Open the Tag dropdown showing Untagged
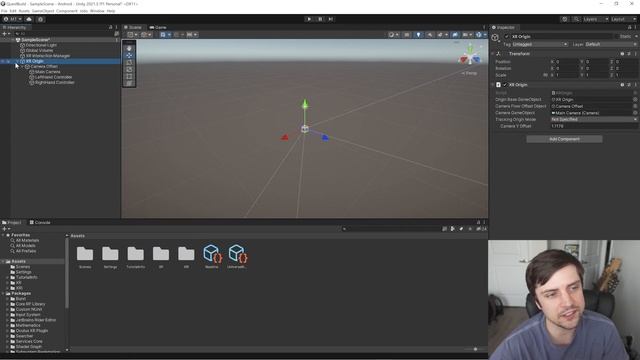Viewport: 640px width, 360px height. [x=540, y=44]
